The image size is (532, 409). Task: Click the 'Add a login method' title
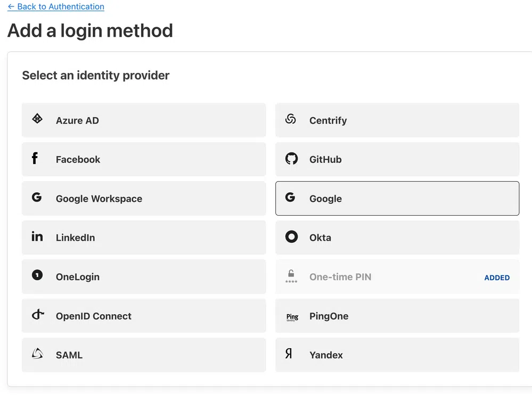[x=90, y=30]
